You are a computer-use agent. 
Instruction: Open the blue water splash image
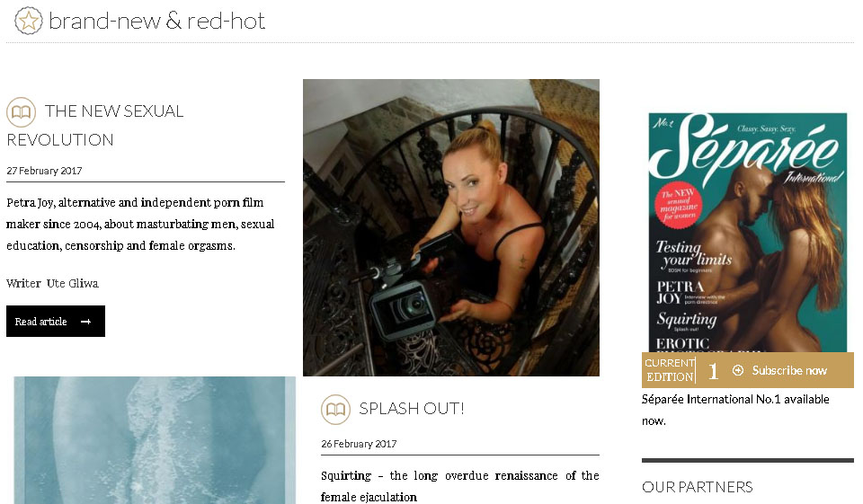[155, 440]
